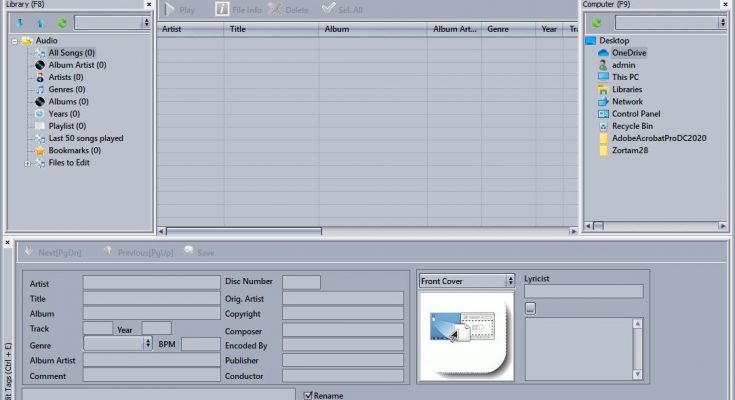Click the Album Artist input field
735x400 pixels.
coord(151,360)
